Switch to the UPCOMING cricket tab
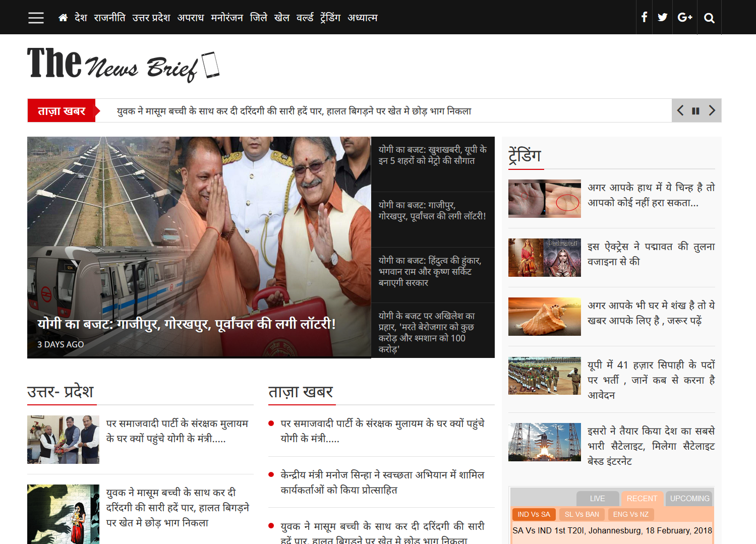 point(689,498)
